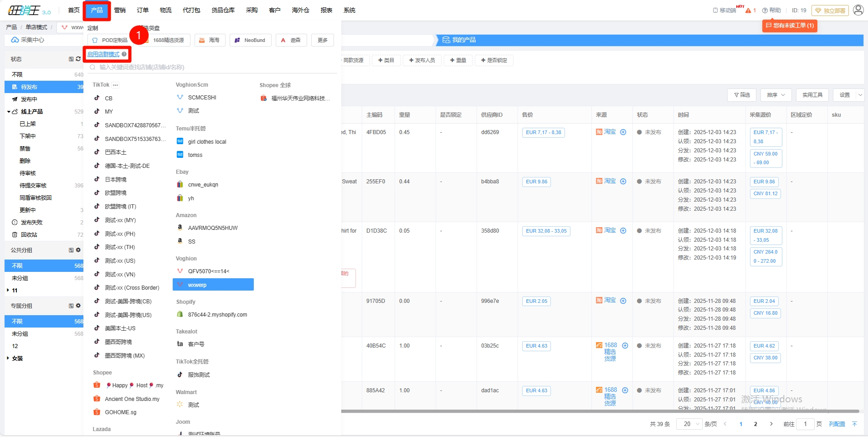Expand the arrow next to 设置 button
The height and width of the screenshot is (437, 868).
pos(860,95)
